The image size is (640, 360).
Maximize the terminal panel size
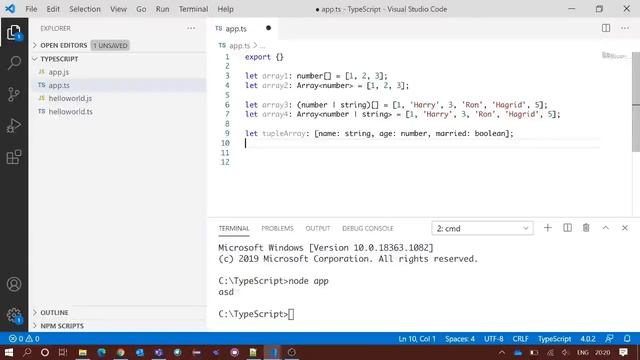[x=606, y=228]
